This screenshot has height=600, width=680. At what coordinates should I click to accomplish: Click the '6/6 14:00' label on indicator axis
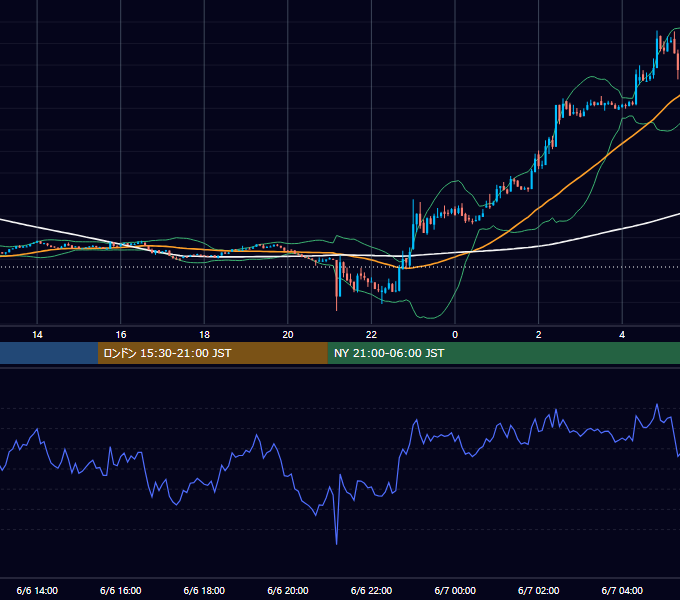click(37, 590)
